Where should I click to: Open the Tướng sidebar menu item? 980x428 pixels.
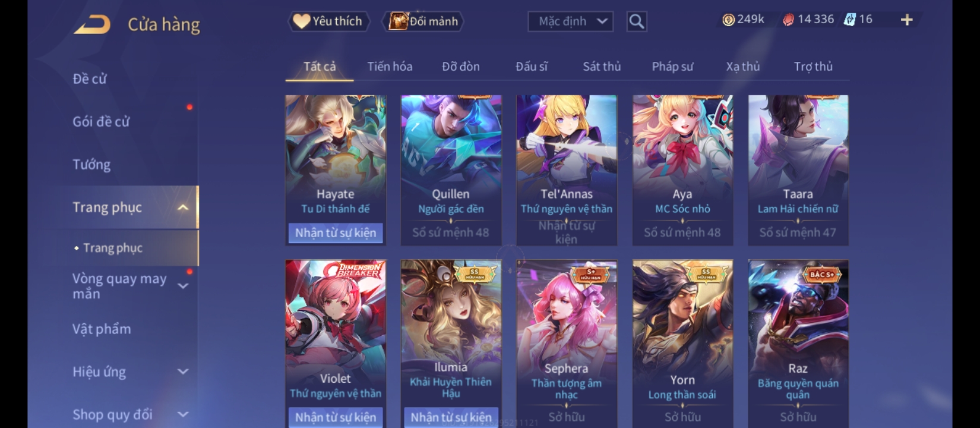[91, 165]
